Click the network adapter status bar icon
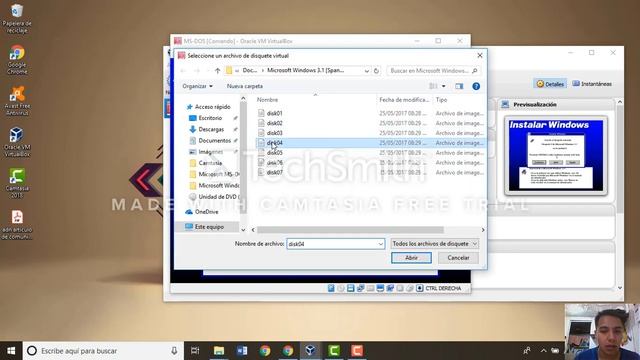Screen dimensions: 640x360 point(360,288)
